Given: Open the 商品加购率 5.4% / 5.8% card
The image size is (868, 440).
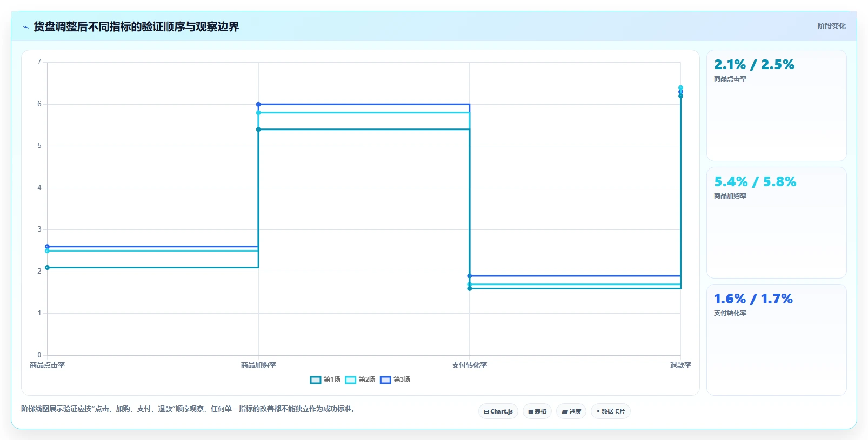Looking at the screenshot, I should (777, 222).
